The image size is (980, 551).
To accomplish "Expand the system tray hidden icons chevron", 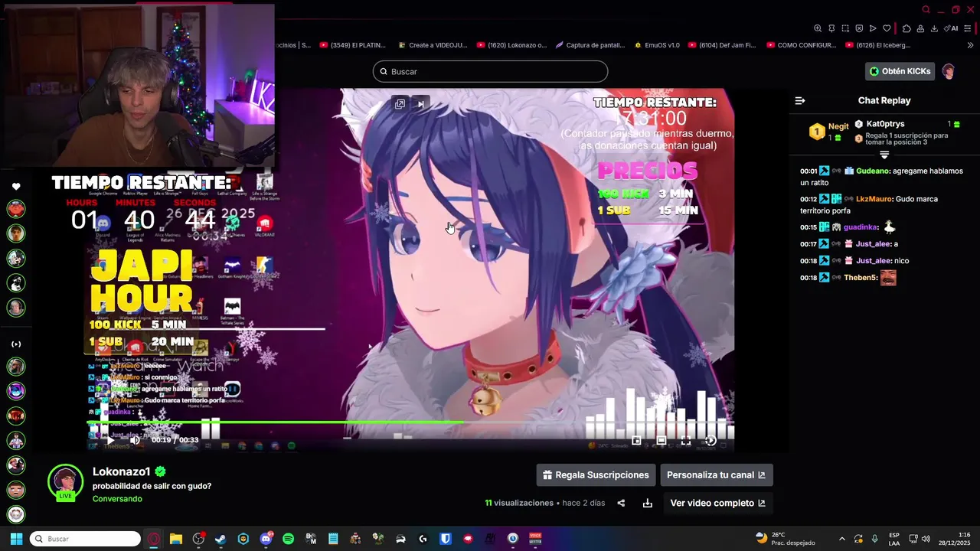I will (842, 539).
